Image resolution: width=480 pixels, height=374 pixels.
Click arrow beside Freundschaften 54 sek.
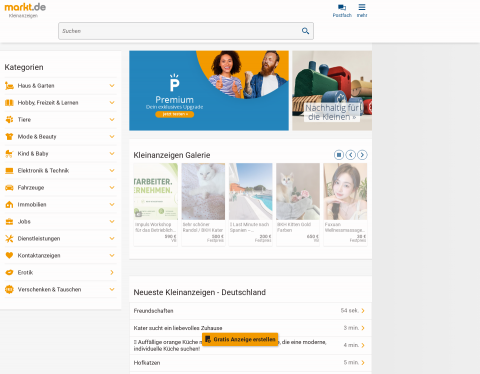[363, 311]
